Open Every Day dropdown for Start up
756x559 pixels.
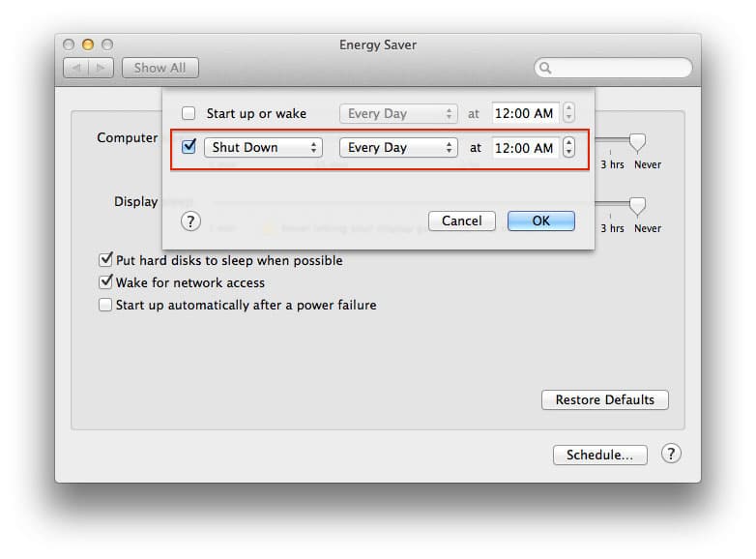pyautogui.click(x=397, y=113)
